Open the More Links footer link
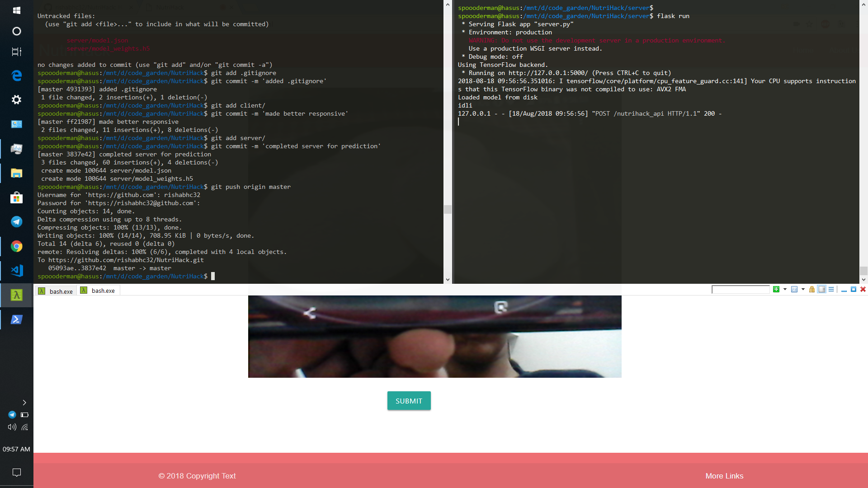The width and height of the screenshot is (868, 488). point(724,476)
